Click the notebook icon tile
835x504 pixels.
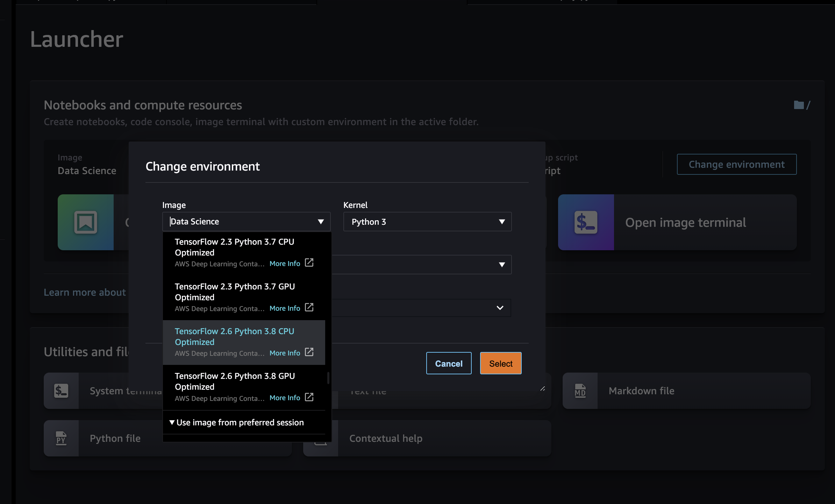point(86,222)
